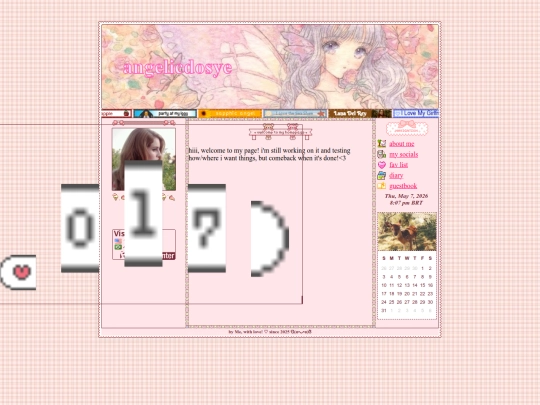Click the pixel heart speech bubble
Screen dimensions: 540x405
click(x=18, y=272)
